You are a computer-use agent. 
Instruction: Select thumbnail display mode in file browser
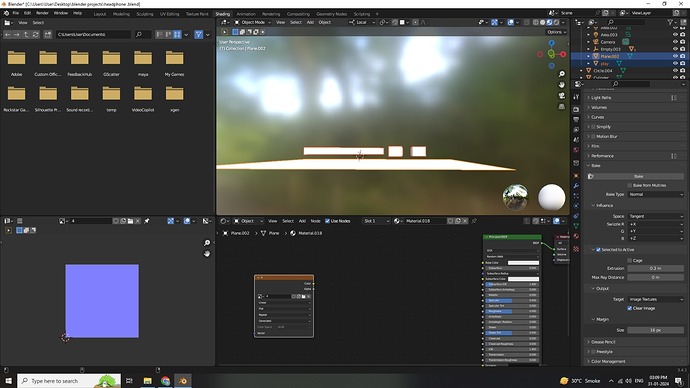click(x=177, y=34)
